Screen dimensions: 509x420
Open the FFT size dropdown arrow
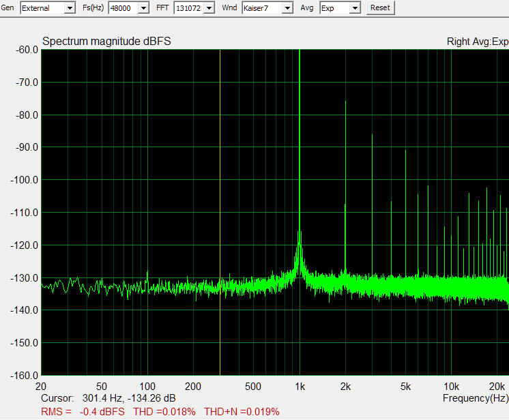pyautogui.click(x=209, y=7)
